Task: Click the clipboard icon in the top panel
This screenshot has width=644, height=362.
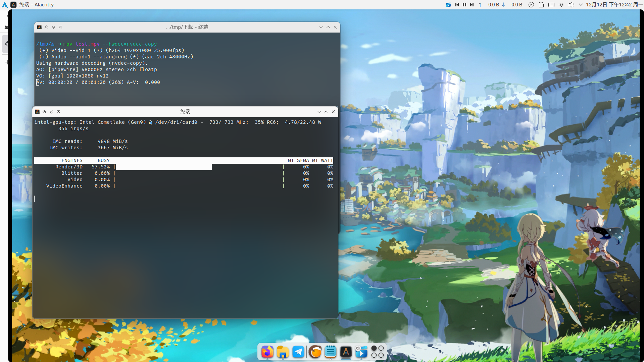Action: click(x=541, y=5)
